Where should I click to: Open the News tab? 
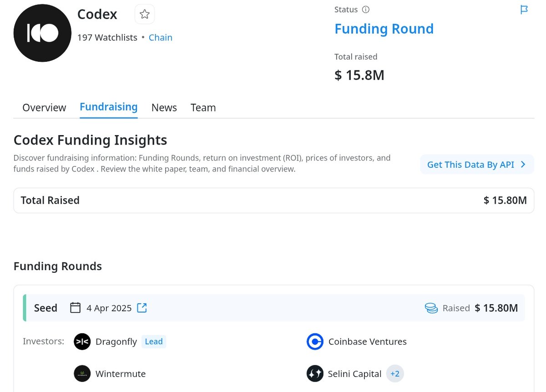tap(164, 107)
